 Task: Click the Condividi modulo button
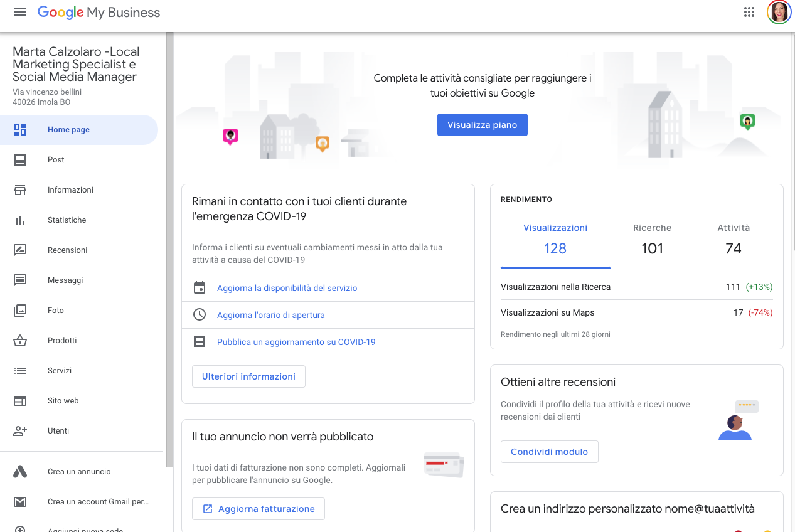coord(549,452)
